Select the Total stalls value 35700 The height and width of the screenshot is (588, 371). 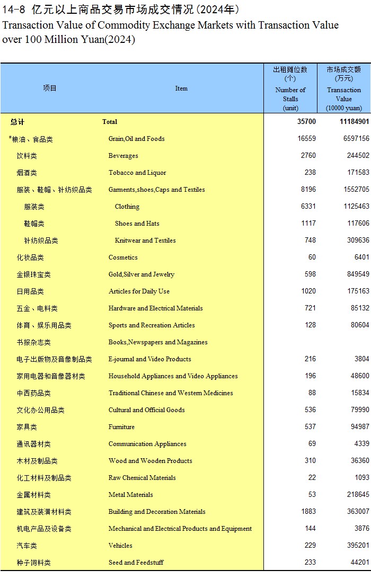point(306,122)
